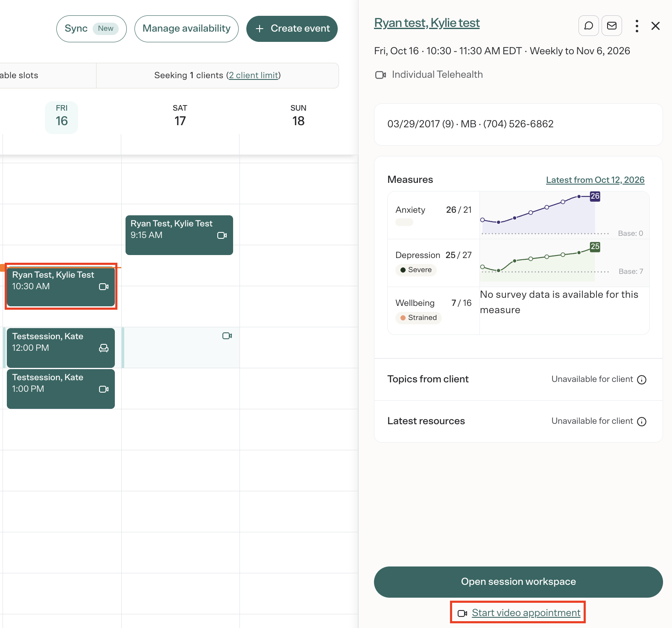
Task: Open Latest from Oct 12, 2026 link
Action: coord(595,180)
